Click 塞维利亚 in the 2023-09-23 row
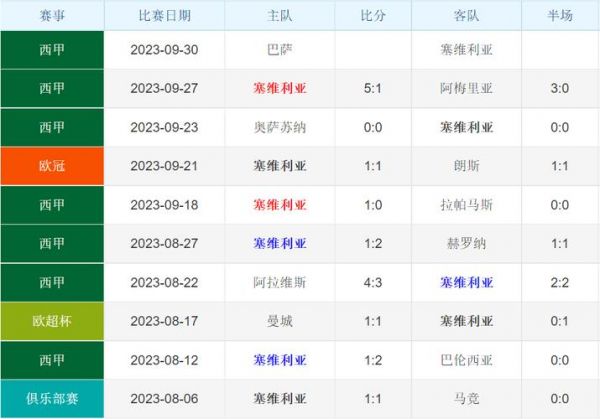 466,127
